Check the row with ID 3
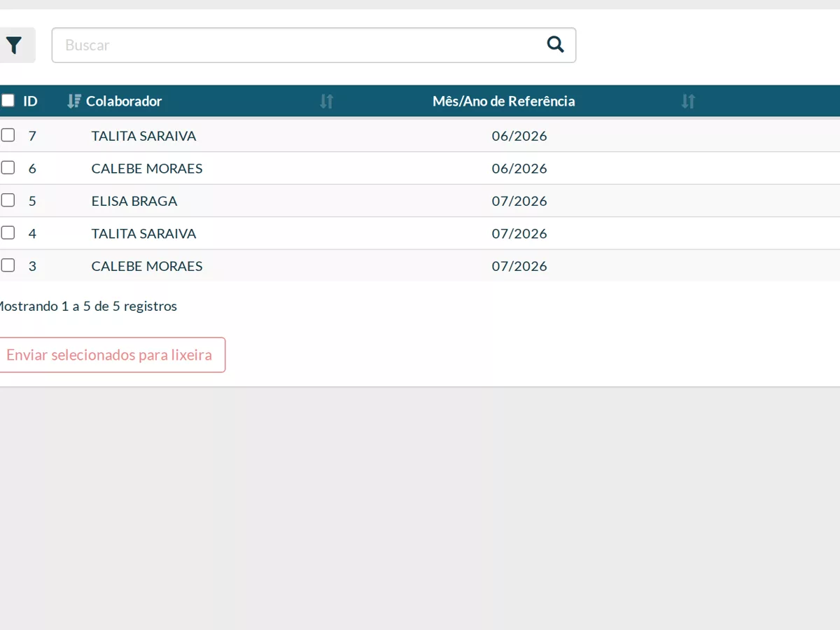The width and height of the screenshot is (840, 630). click(x=8, y=265)
